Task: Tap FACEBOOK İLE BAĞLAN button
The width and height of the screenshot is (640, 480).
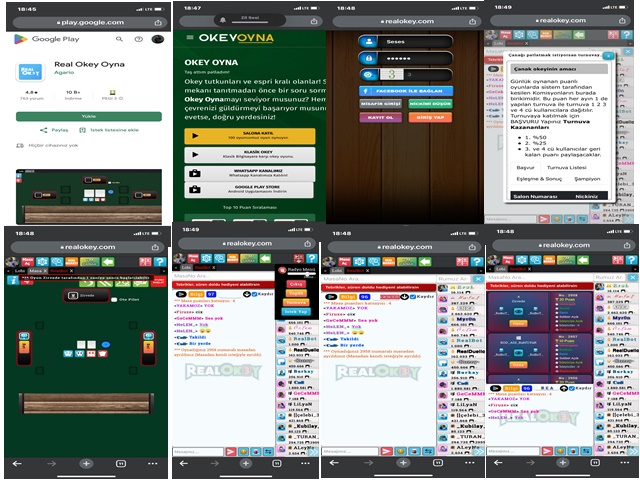Action: 406,91
